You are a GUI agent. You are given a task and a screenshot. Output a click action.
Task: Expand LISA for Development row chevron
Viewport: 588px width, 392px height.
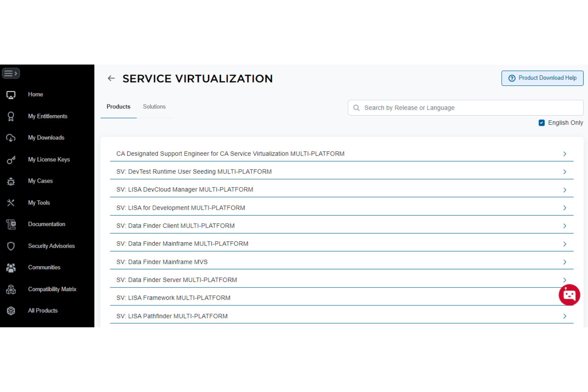point(565,208)
